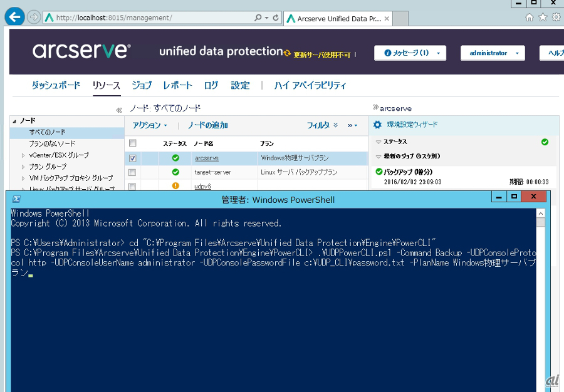The width and height of the screenshot is (564, 392).
Task: Open the udpv6 node name link
Action: point(202,186)
